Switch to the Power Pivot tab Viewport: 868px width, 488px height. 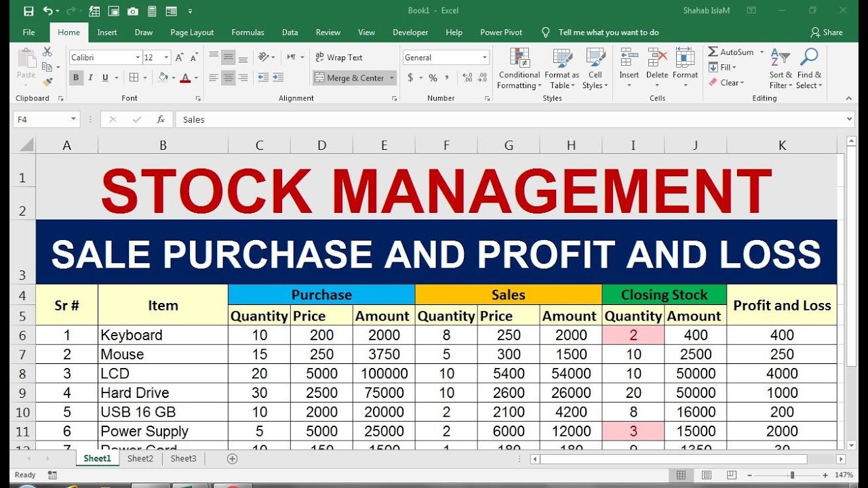(501, 32)
